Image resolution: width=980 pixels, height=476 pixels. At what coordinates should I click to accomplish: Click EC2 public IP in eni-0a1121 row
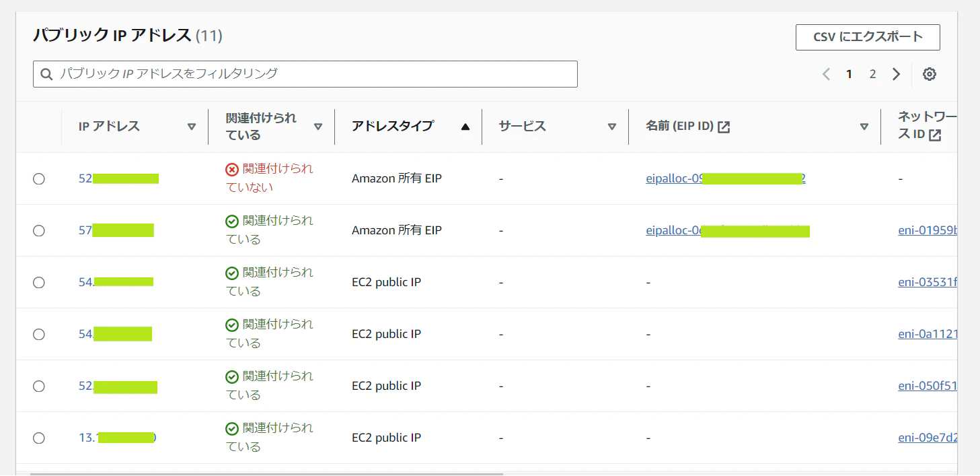coord(386,334)
